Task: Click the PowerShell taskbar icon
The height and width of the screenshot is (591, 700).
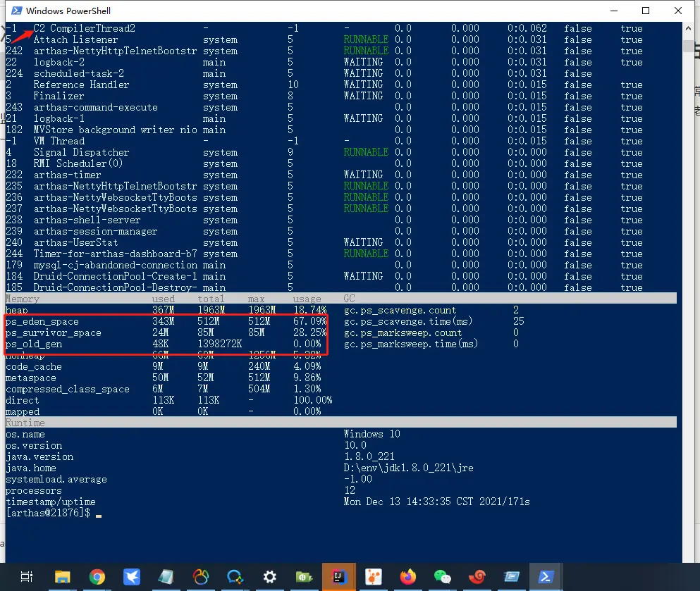Action: 546,577
